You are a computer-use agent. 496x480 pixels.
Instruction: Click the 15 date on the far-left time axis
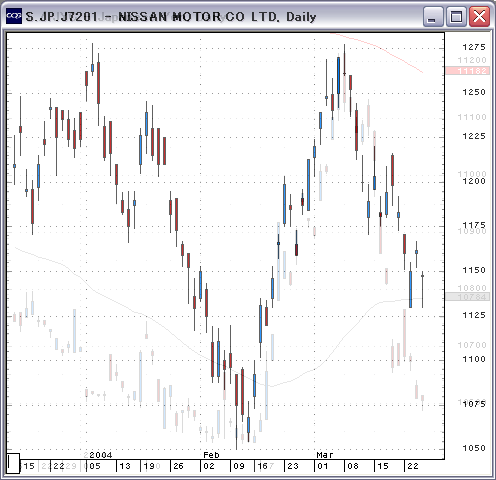click(x=29, y=466)
